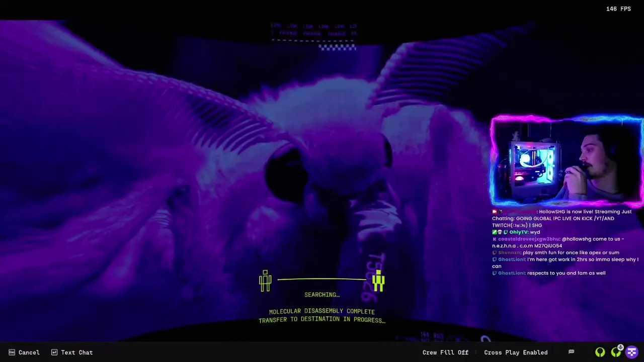Toggle the Cross Play Enabled setting
This screenshot has width=644, height=362.
(x=516, y=352)
